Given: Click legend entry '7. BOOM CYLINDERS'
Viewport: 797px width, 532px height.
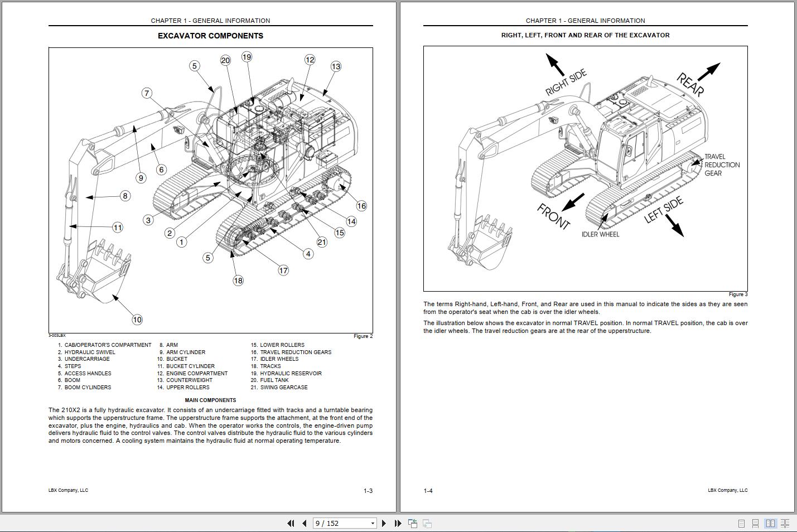Looking at the screenshot, I should point(84,388).
